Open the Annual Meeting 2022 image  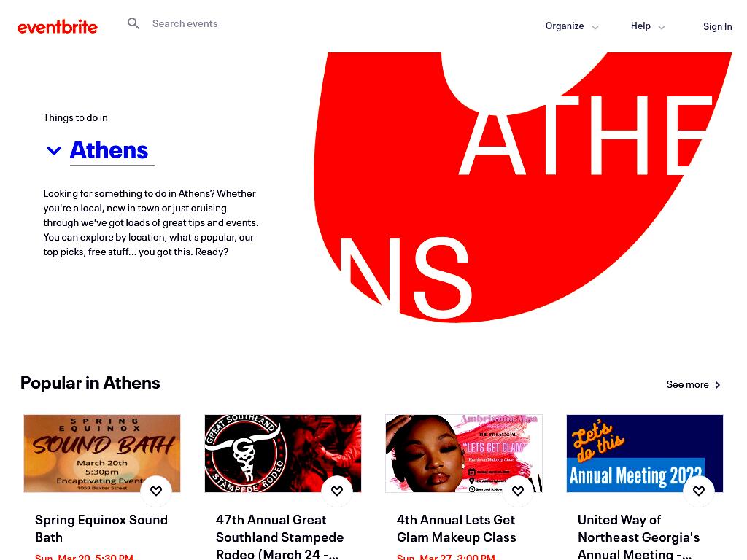[645, 454]
